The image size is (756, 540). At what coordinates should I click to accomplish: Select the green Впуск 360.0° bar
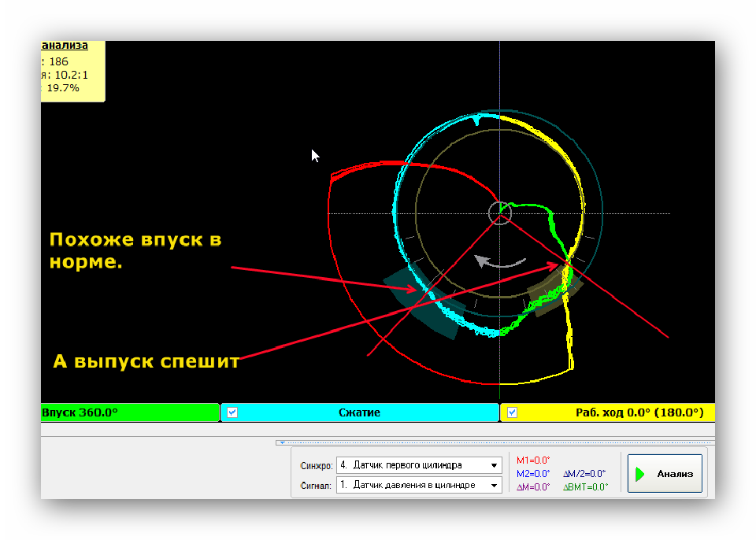pyautogui.click(x=130, y=412)
